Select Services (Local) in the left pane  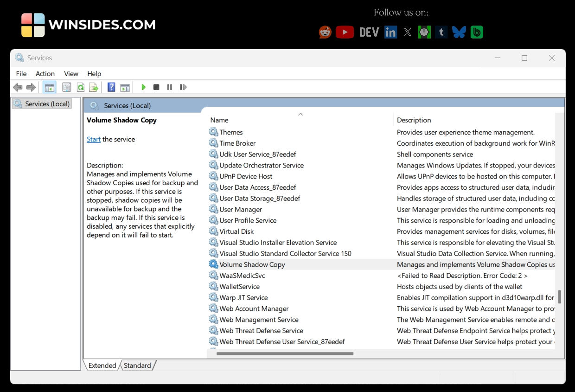coord(46,103)
